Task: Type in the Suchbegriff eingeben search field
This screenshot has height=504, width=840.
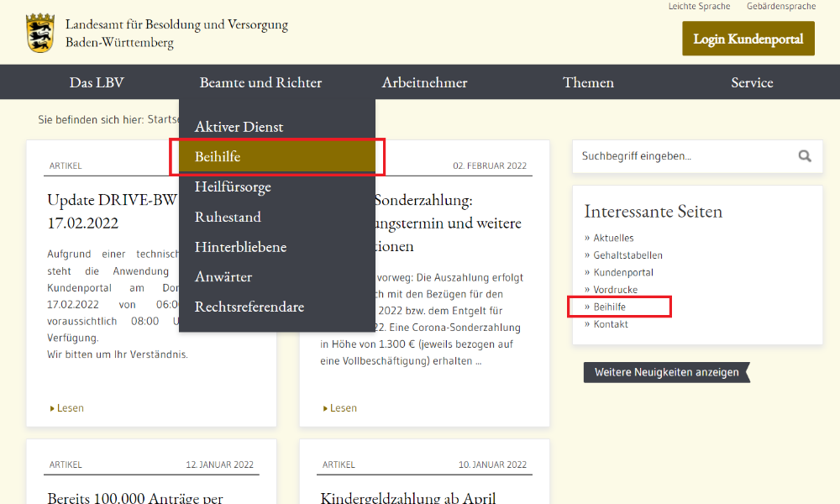Action: point(680,156)
